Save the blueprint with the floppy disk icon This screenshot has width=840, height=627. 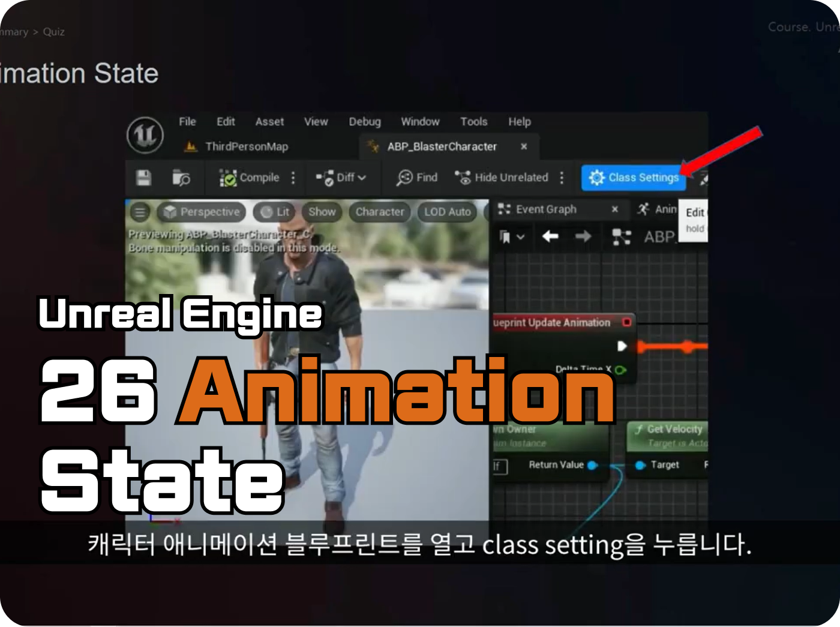coord(143,178)
